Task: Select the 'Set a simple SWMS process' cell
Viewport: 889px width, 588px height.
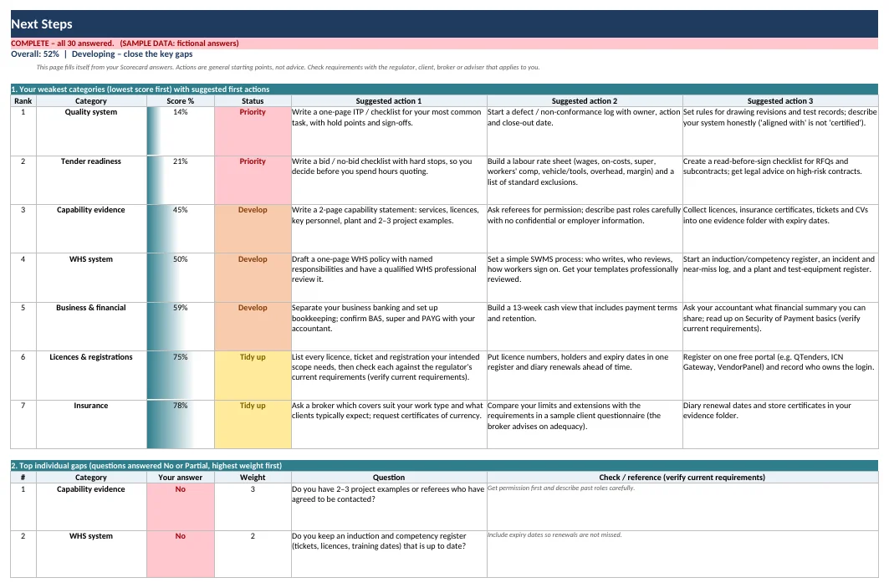Action: 585,278
